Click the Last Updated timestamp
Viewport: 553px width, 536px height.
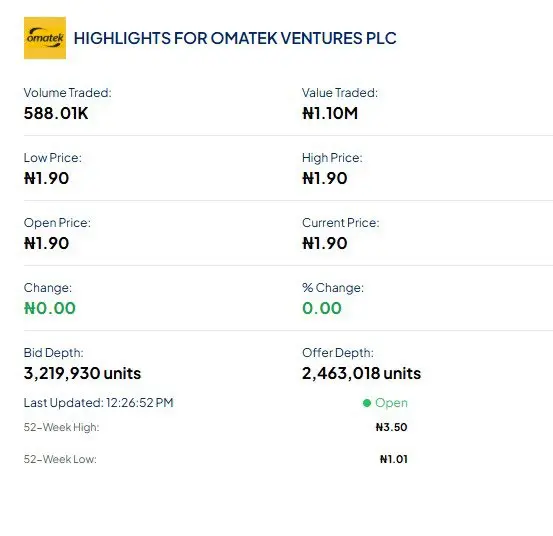point(98,403)
